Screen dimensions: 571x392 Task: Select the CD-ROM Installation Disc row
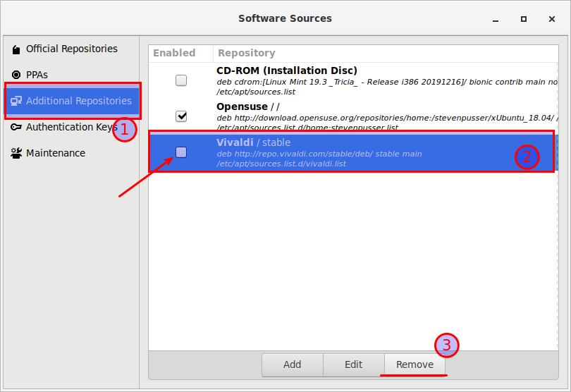[x=353, y=80]
